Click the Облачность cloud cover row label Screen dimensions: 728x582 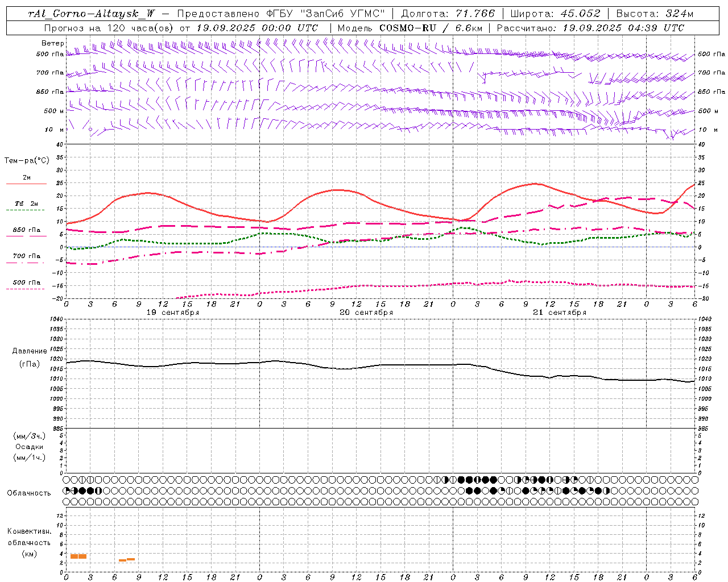[x=29, y=493]
